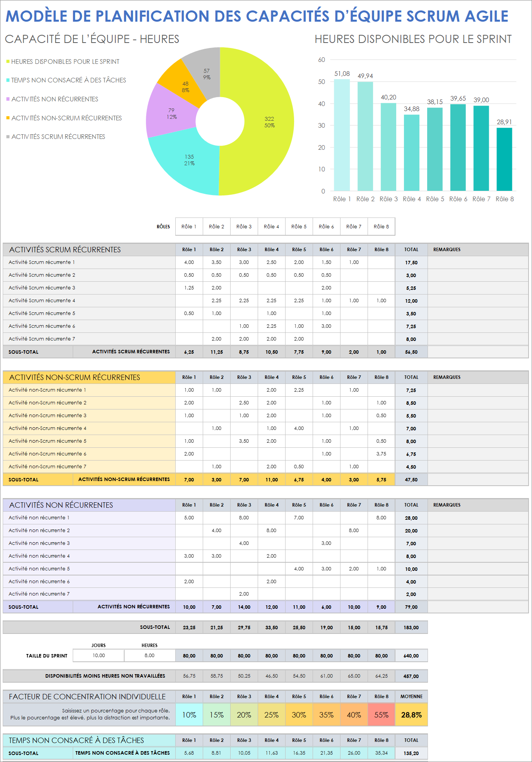
Task: Click the 79,00 non récurrentes sous-total
Action: [x=411, y=607]
